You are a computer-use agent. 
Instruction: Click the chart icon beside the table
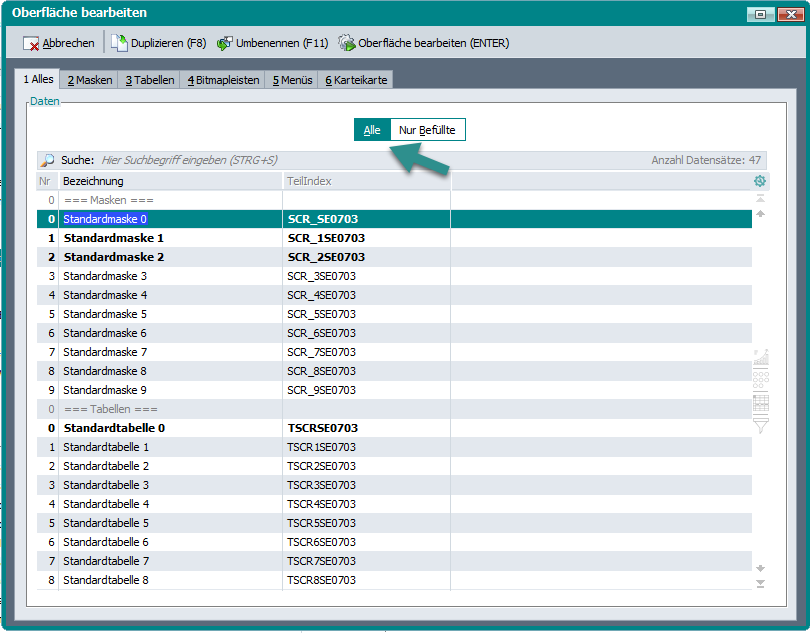[760, 357]
